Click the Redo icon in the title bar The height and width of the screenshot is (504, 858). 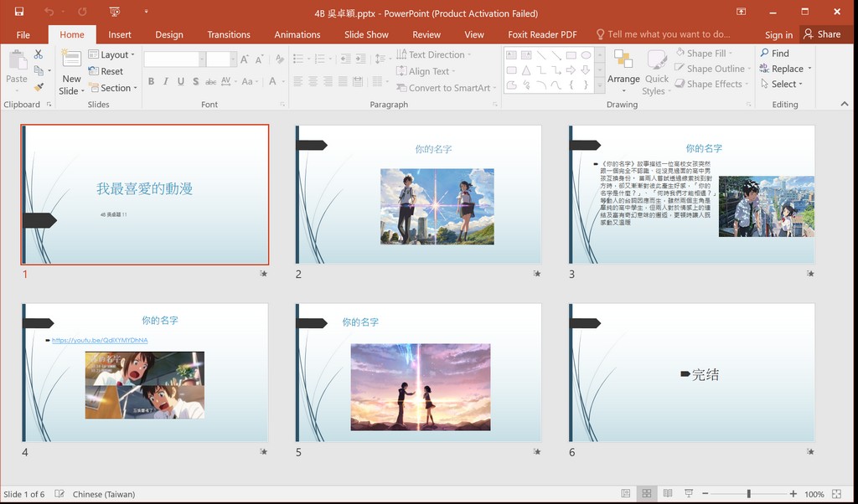coord(83,12)
